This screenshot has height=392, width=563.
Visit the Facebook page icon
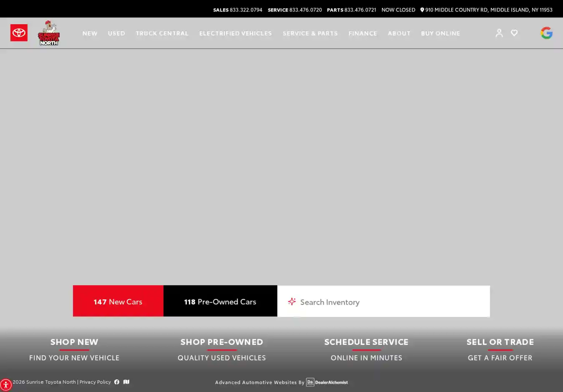tap(117, 382)
